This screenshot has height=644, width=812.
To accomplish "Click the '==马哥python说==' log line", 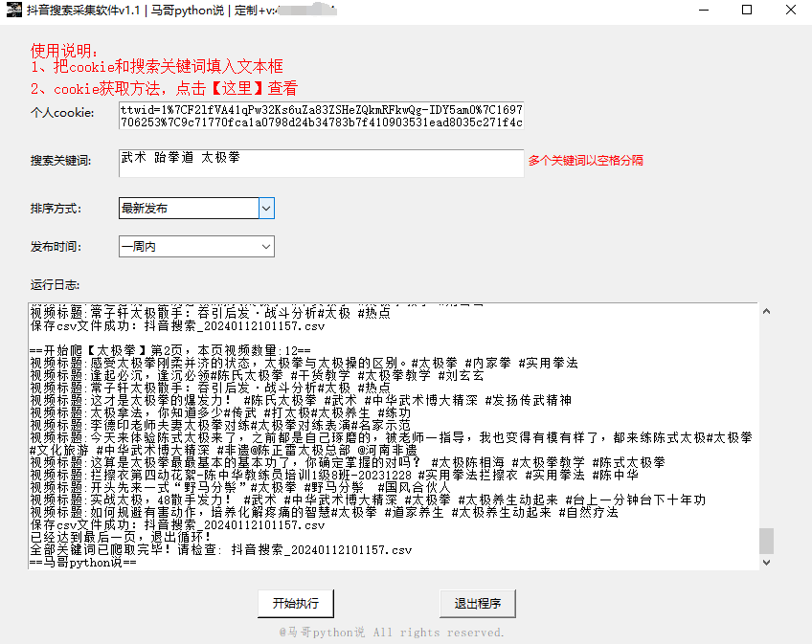I will (83, 563).
